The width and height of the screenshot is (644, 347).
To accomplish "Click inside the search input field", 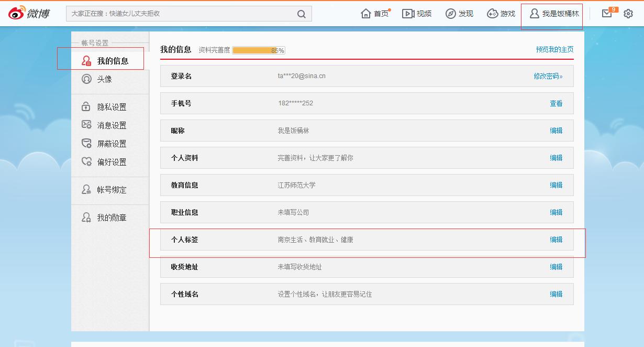I will tap(183, 13).
